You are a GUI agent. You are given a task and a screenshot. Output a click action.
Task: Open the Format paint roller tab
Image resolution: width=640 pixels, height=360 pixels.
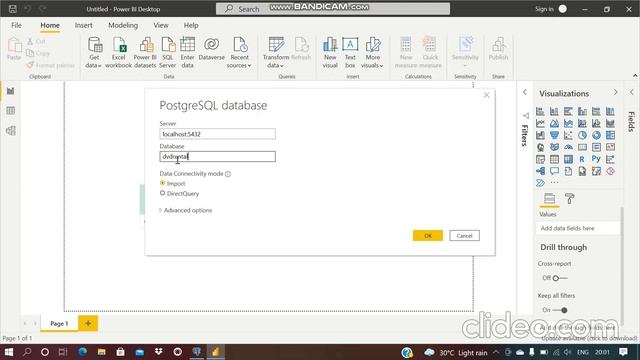point(569,199)
